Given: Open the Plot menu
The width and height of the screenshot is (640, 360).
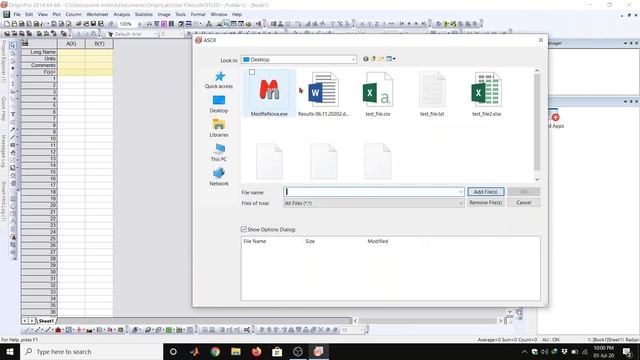Looking at the screenshot, I should click(56, 14).
